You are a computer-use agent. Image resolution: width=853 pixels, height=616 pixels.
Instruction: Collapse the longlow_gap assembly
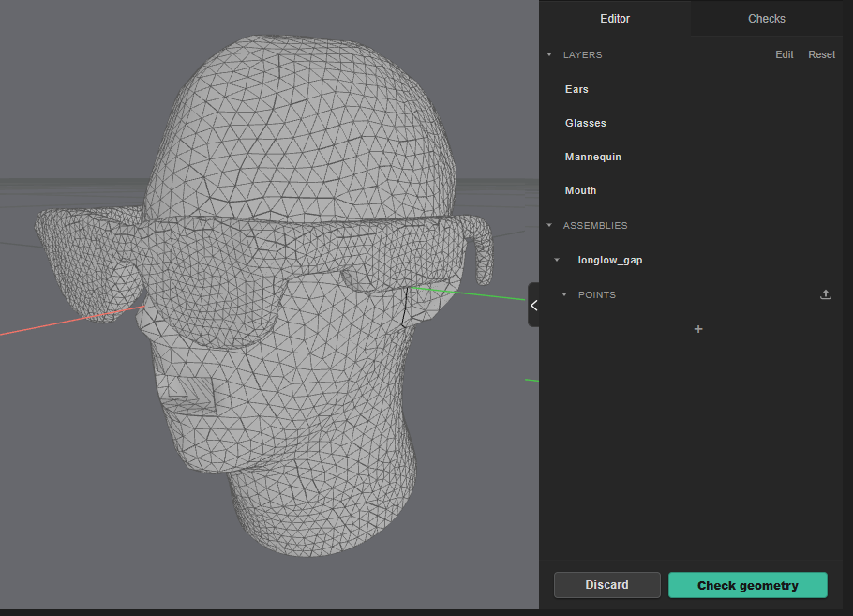point(557,260)
